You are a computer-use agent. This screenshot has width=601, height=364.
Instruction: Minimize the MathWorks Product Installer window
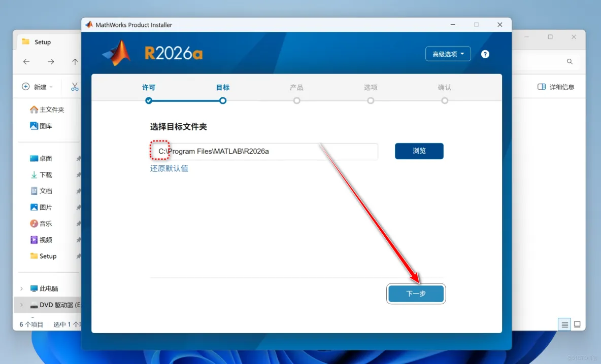(453, 24)
